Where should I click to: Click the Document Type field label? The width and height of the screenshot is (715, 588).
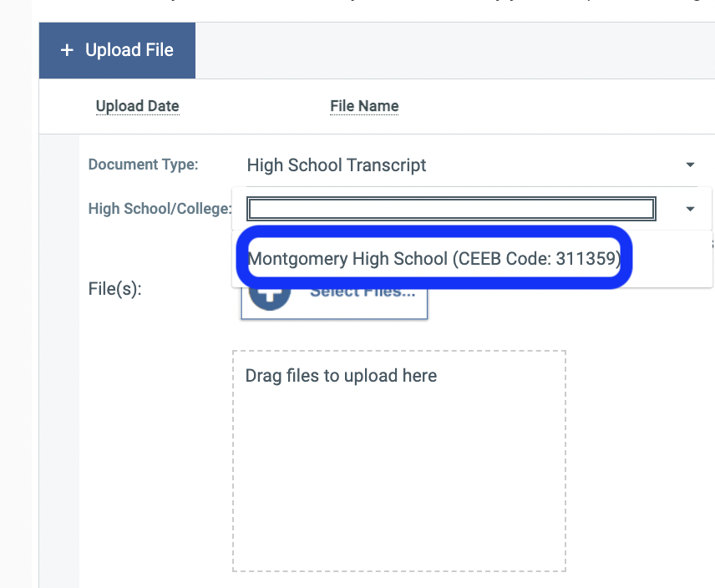pyautogui.click(x=143, y=165)
